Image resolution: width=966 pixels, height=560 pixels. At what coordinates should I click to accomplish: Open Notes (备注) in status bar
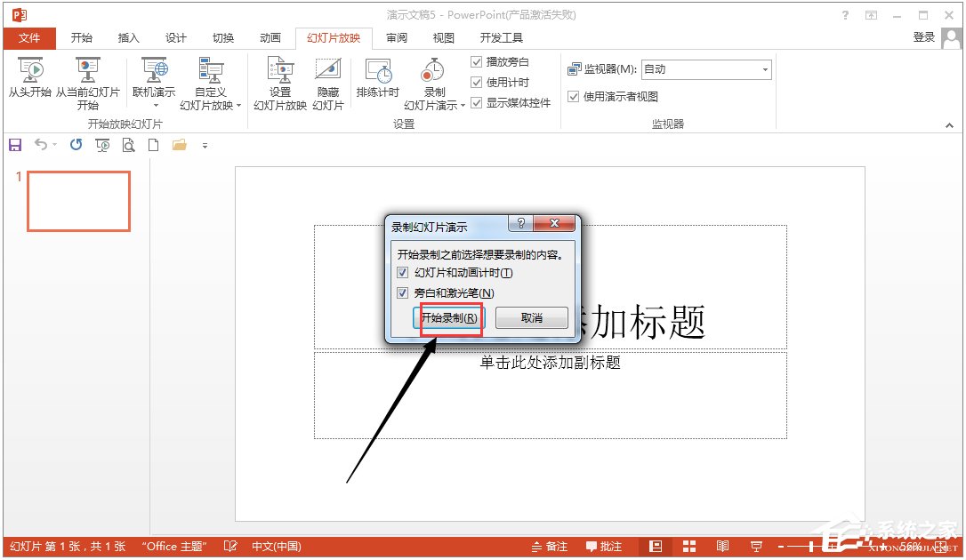549,547
